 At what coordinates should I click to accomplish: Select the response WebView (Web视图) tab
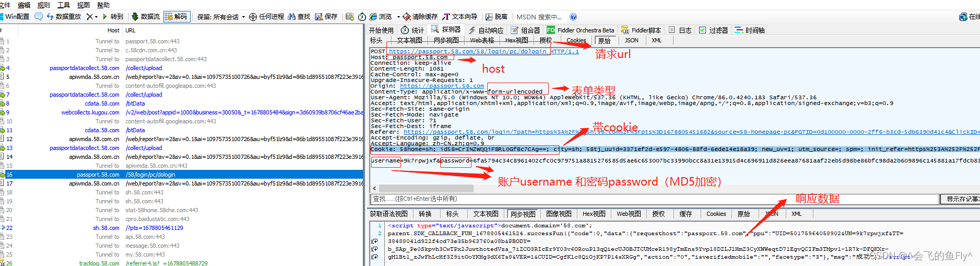coord(629,214)
